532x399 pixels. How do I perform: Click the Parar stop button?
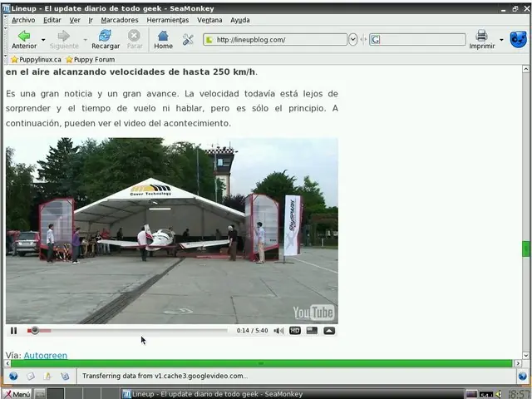pyautogui.click(x=135, y=39)
